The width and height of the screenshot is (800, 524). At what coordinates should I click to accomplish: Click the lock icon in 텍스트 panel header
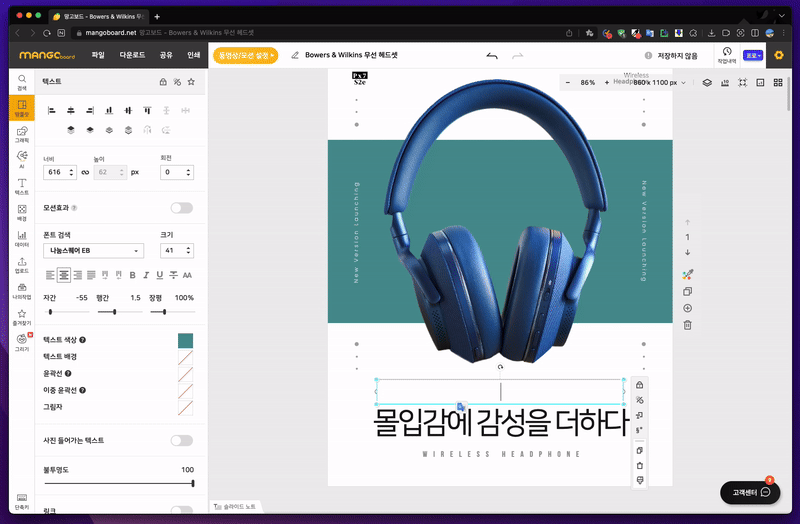click(163, 82)
